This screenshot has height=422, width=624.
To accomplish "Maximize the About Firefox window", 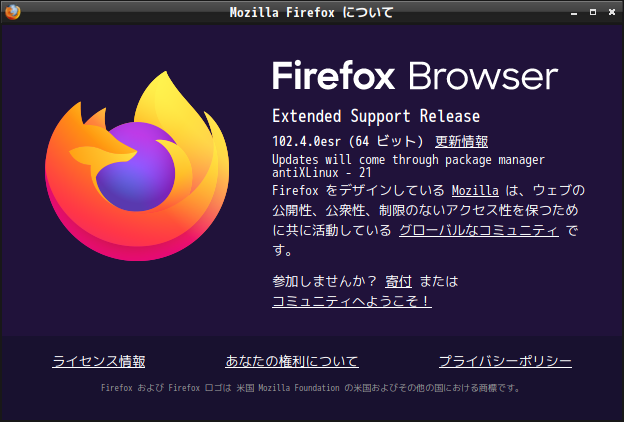I will (x=593, y=12).
